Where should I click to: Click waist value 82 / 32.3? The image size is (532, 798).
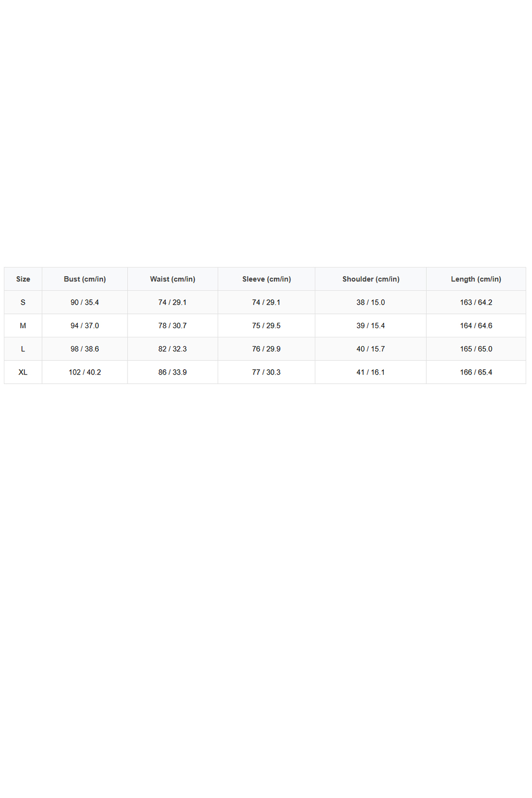(173, 349)
